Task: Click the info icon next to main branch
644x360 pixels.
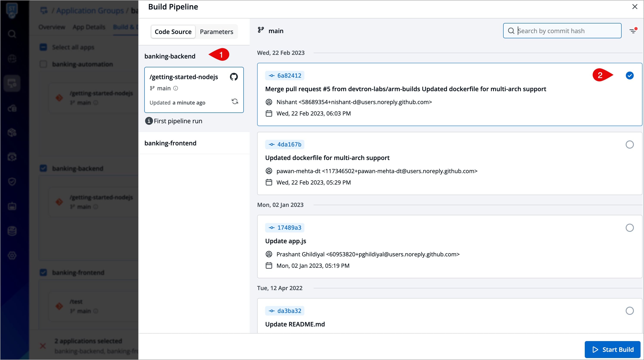Action: point(176,88)
